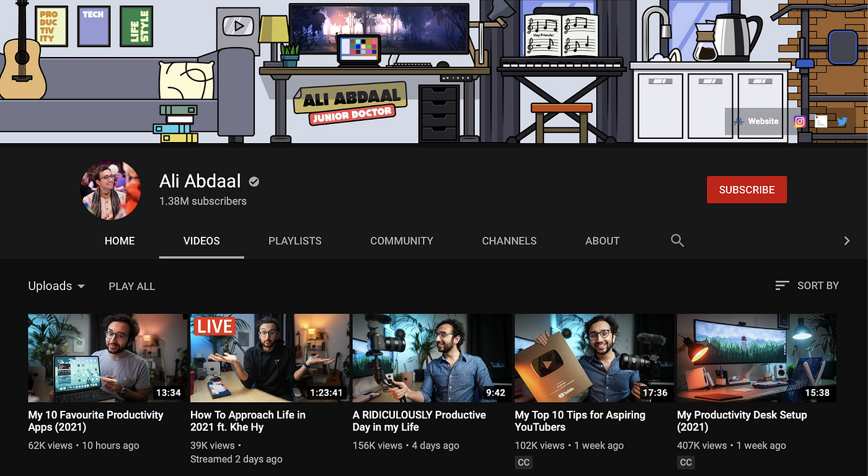Open the Ali Abdaal channel avatar
Image resolution: width=868 pixels, height=476 pixels.
pyautogui.click(x=111, y=190)
